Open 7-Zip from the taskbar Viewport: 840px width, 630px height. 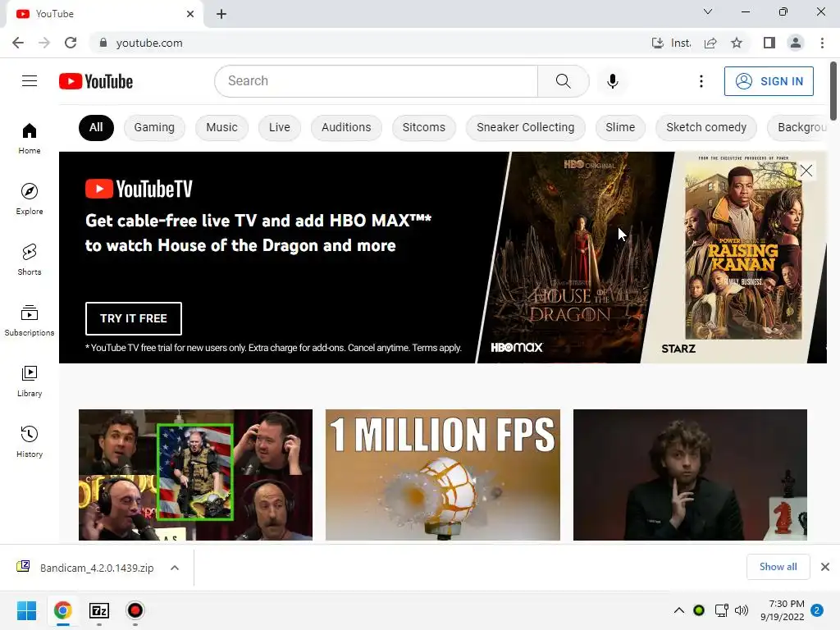coord(99,610)
